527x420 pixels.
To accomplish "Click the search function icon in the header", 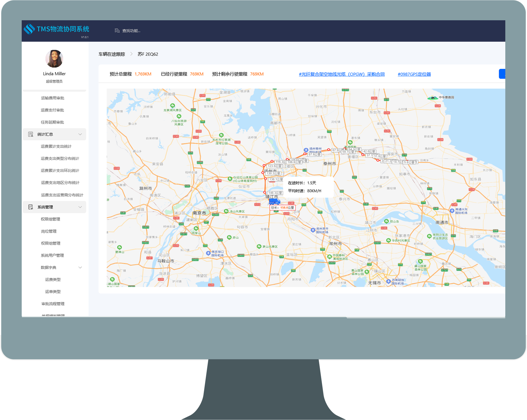I will tap(117, 31).
